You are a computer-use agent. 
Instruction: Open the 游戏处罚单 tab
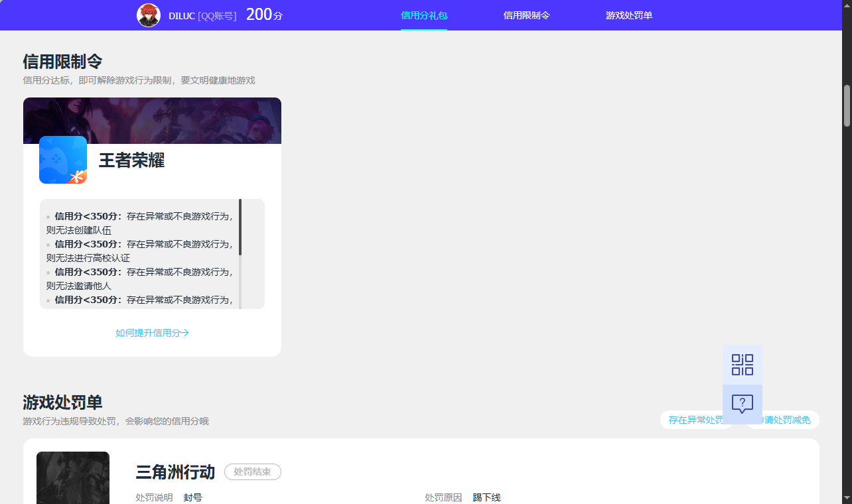tap(629, 15)
